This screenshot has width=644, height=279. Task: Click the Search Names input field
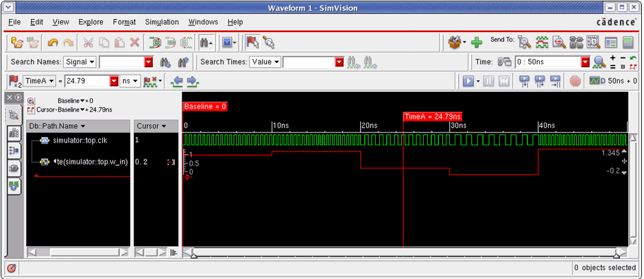(x=122, y=62)
